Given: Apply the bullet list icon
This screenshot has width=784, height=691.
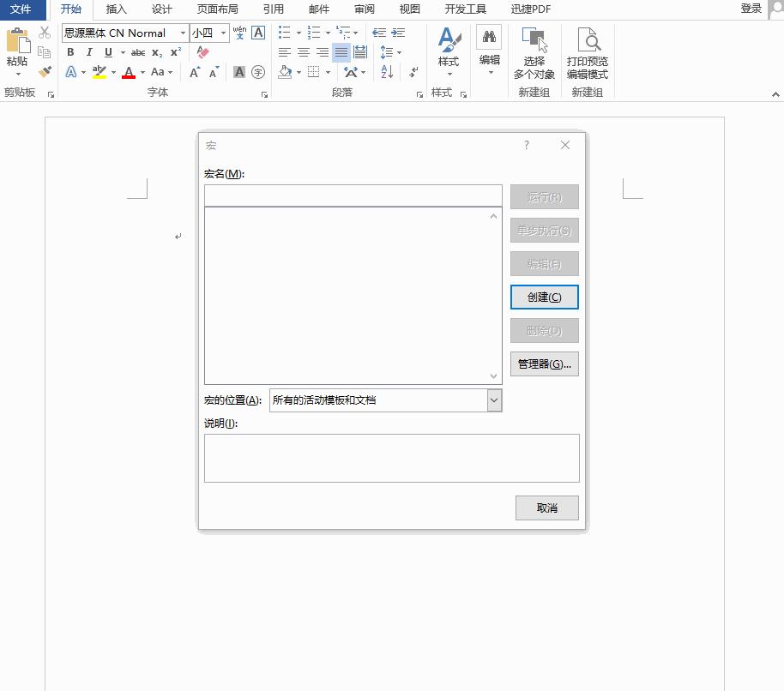Looking at the screenshot, I should pyautogui.click(x=285, y=33).
